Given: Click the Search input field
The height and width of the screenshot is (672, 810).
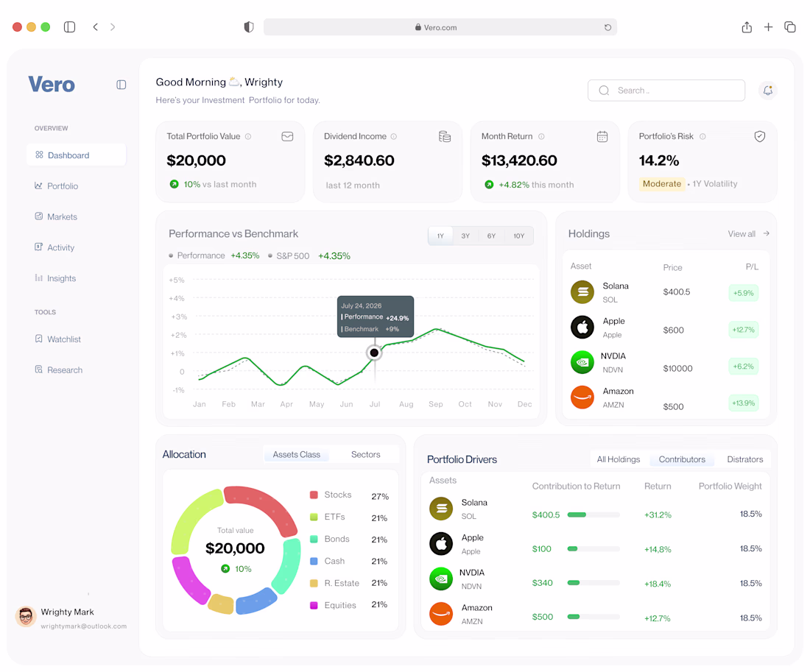Looking at the screenshot, I should coord(666,91).
